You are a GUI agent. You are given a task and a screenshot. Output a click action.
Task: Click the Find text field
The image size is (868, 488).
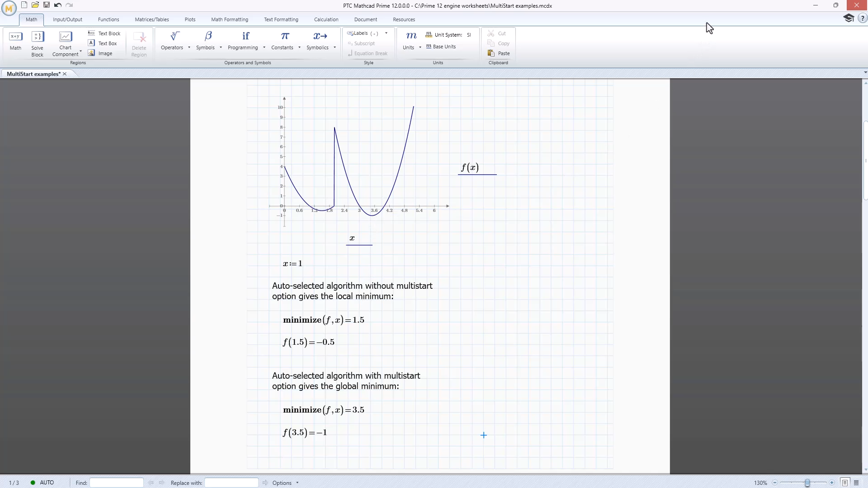pos(116,483)
